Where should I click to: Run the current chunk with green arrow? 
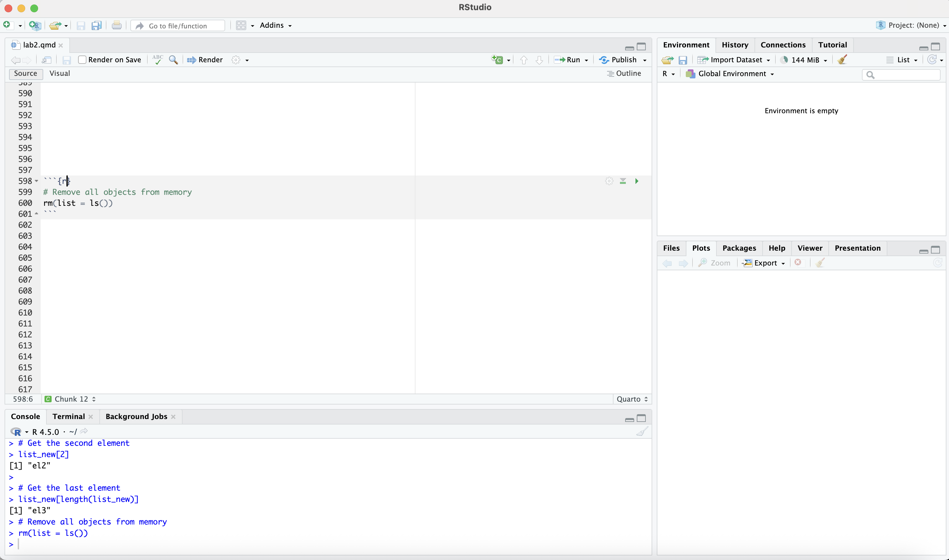coord(636,181)
